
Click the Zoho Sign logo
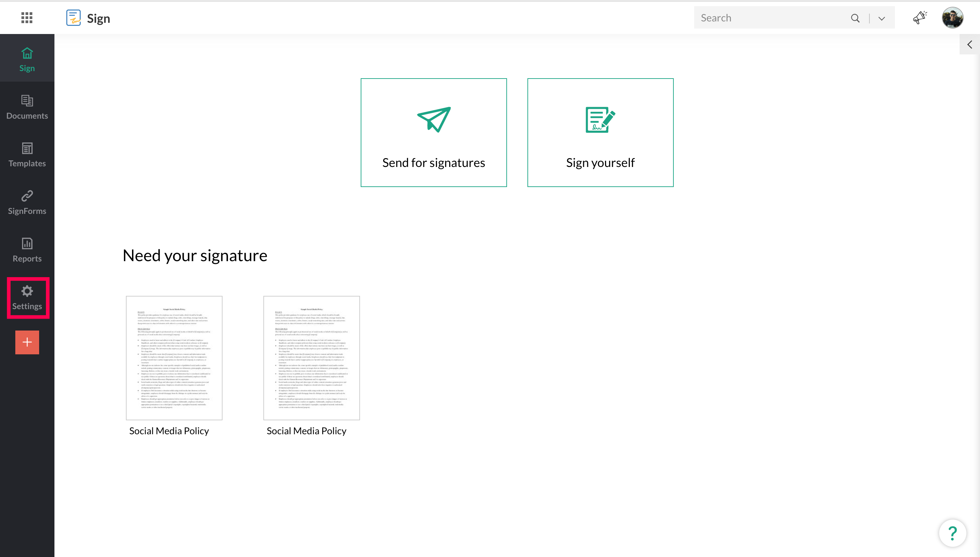click(73, 18)
